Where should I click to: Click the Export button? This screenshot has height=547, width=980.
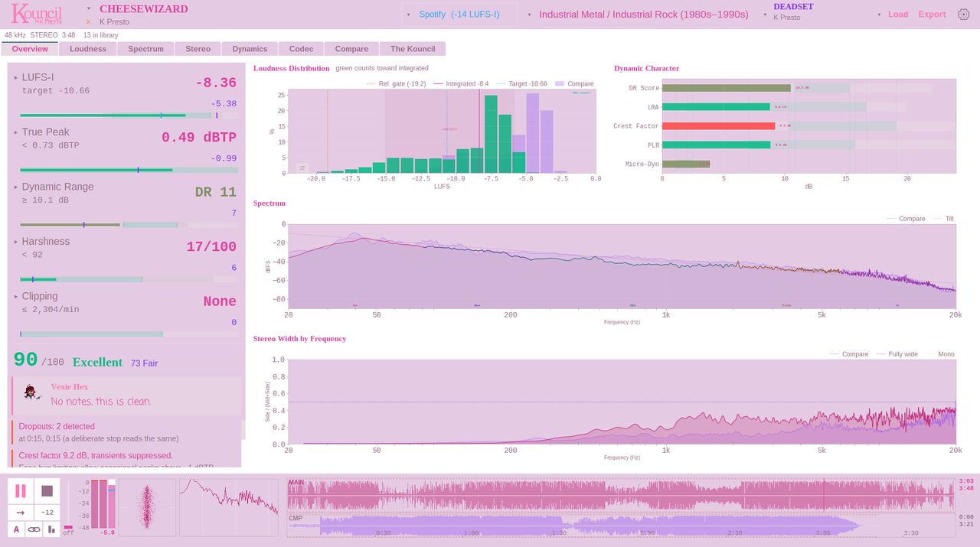(x=932, y=15)
